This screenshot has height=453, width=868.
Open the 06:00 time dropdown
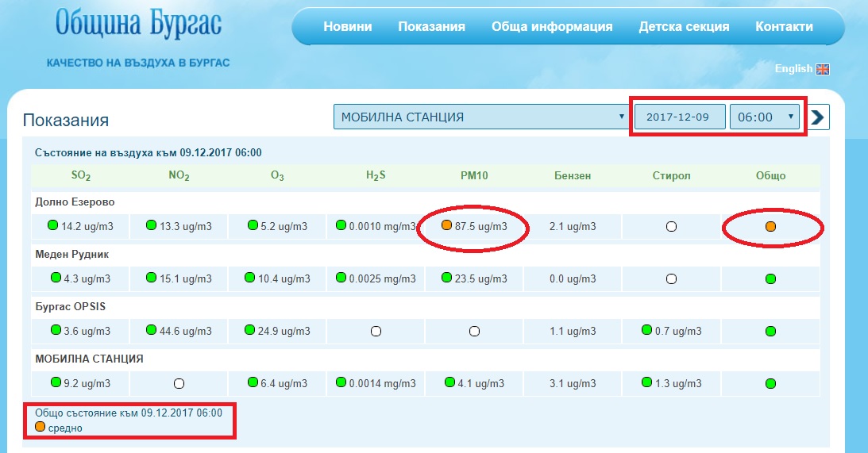(765, 117)
